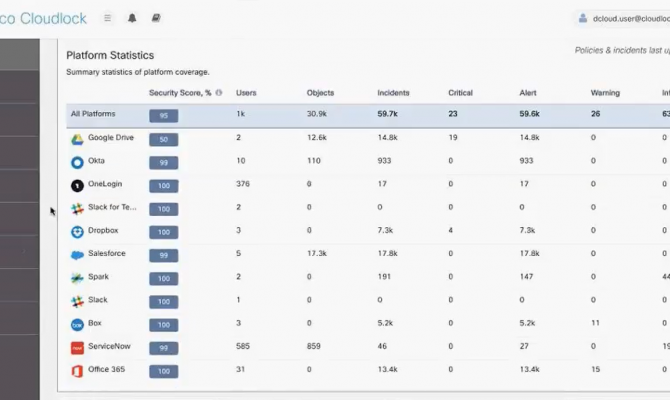The width and height of the screenshot is (670, 400).
Task: Sort by Alert column header
Action: (x=528, y=93)
